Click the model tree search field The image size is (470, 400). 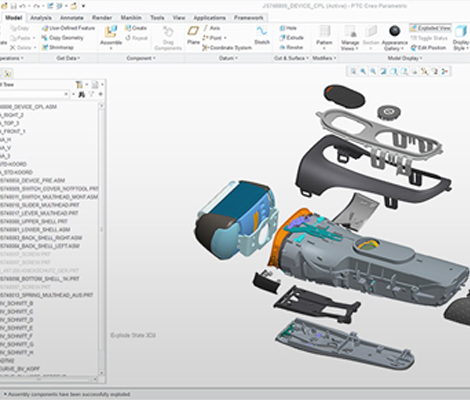click(x=34, y=95)
